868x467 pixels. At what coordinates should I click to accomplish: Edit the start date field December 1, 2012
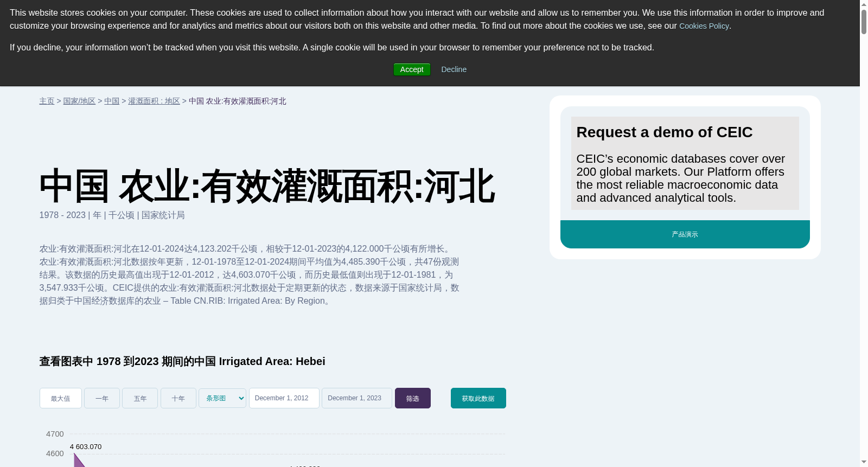[284, 398]
